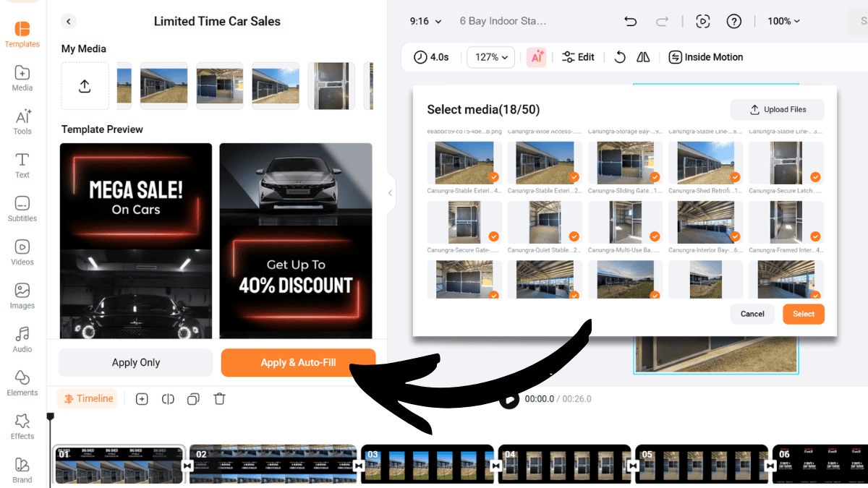This screenshot has width=868, height=488.
Task: Select scene 03 clip in the timeline
Action: (427, 464)
